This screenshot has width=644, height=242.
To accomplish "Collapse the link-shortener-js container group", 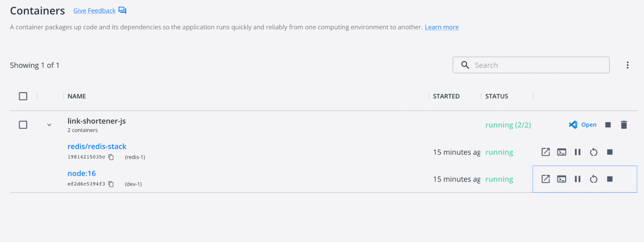I will point(49,125).
